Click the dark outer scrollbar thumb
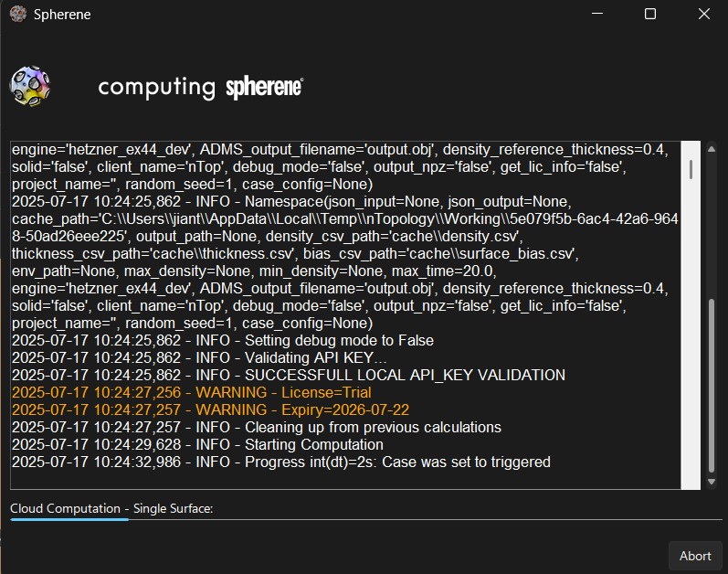Screen dimensions: 728x574 (x=712, y=384)
